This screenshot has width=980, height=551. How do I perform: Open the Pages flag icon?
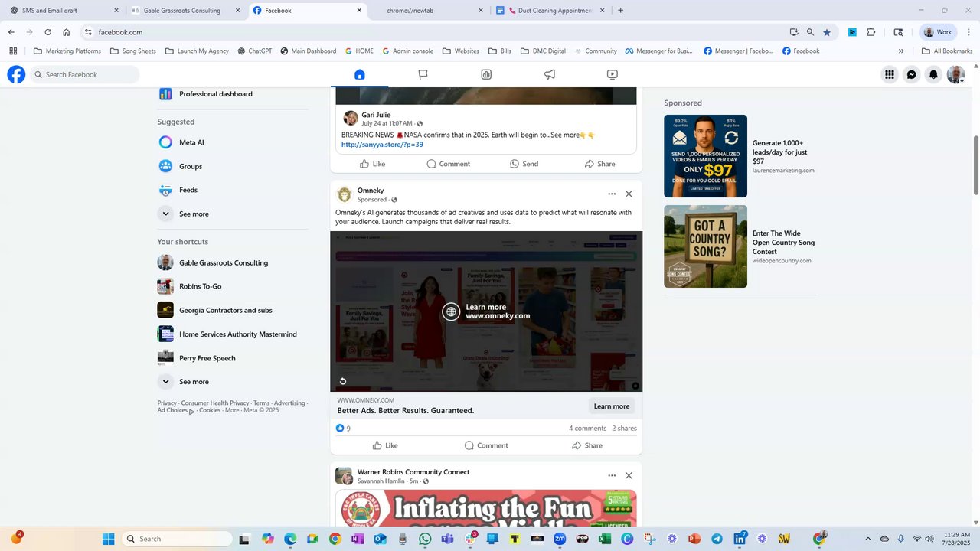(x=423, y=74)
